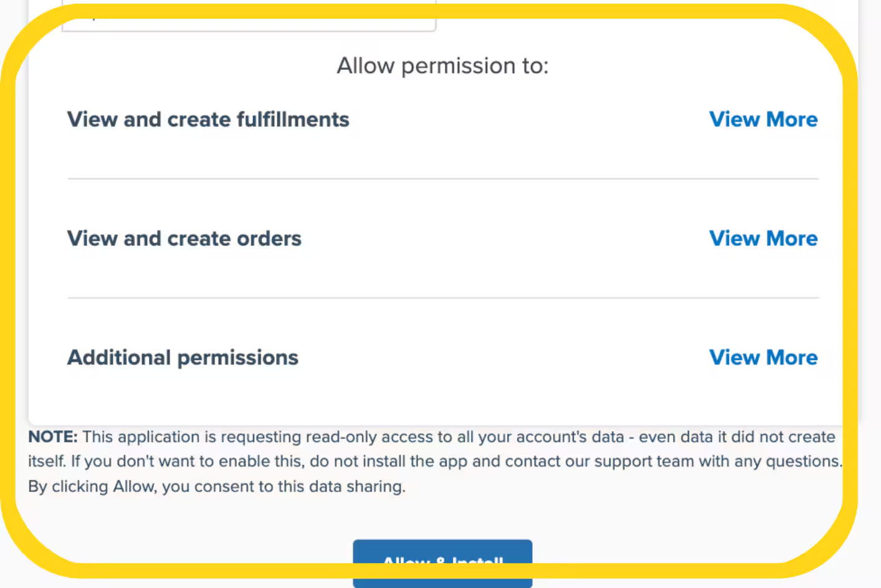Select the Additional permissions heading
This screenshot has height=588, width=881.
pos(182,357)
